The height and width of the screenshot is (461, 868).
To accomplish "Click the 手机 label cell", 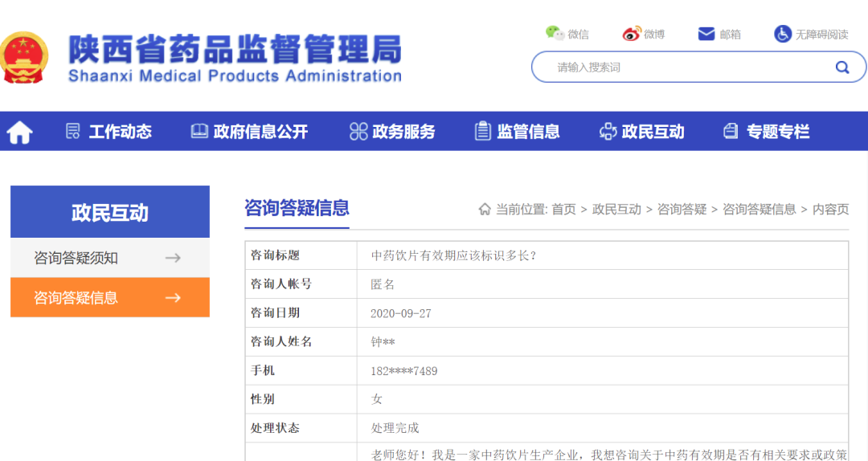I will pos(301,370).
